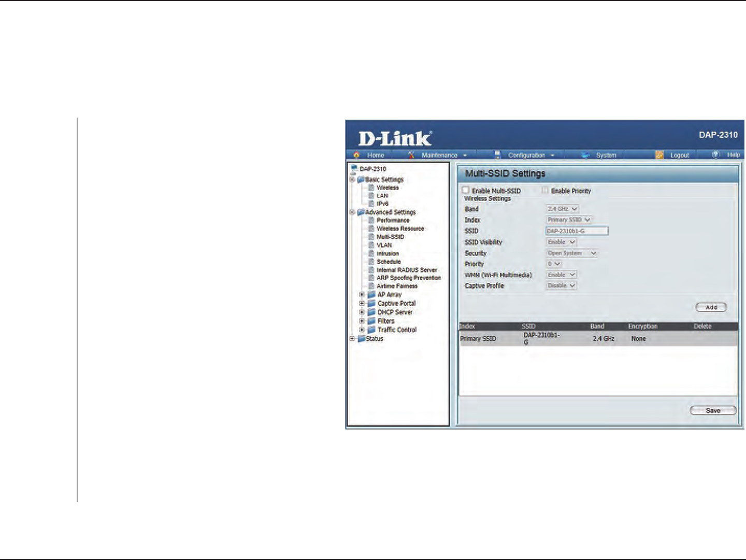Click the Encryption column header
The height and width of the screenshot is (560, 746).
(x=643, y=326)
